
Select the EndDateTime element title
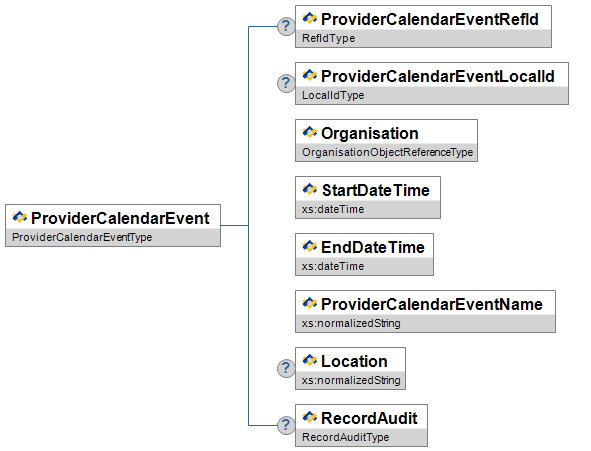[373, 248]
